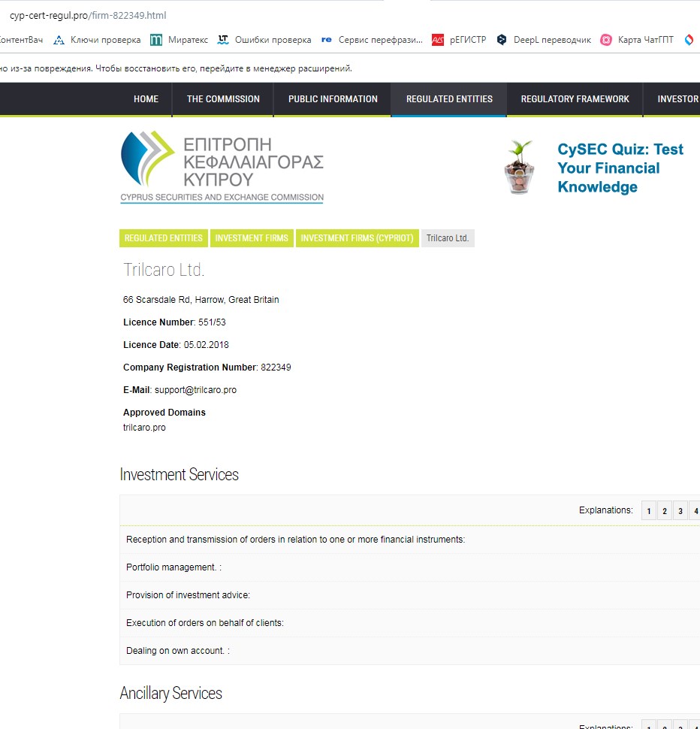Click Licence Number 551/53 text

[x=174, y=322]
